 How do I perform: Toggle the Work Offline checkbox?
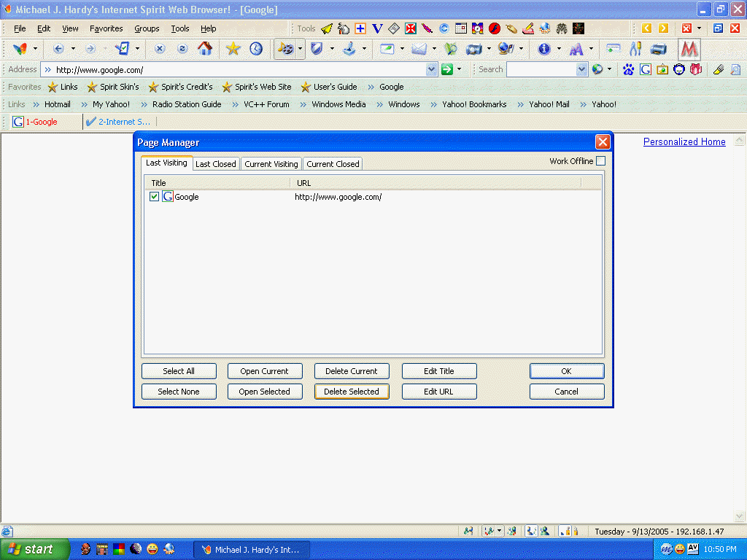(600, 161)
